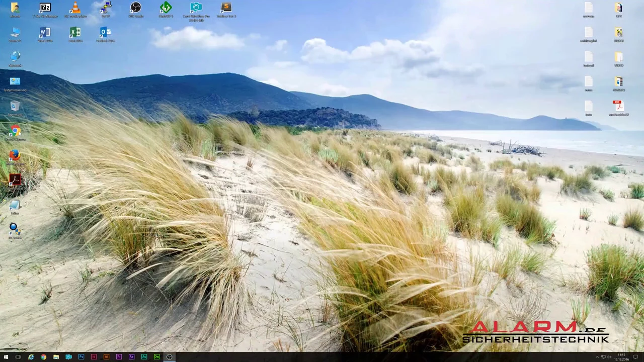644x362 pixels.
Task: Open the Word 2016 desktop shortcut
Action: pos(45,34)
